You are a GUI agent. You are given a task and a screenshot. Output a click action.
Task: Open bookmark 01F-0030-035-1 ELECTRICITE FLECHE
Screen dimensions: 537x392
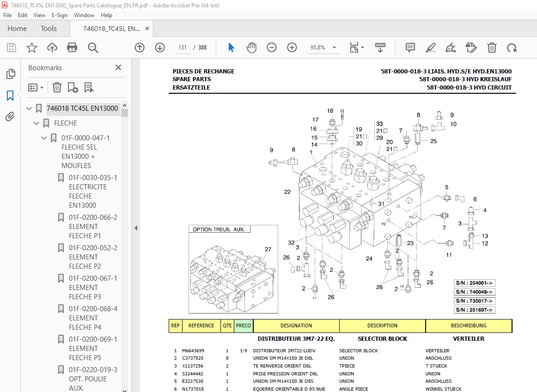[93, 192]
